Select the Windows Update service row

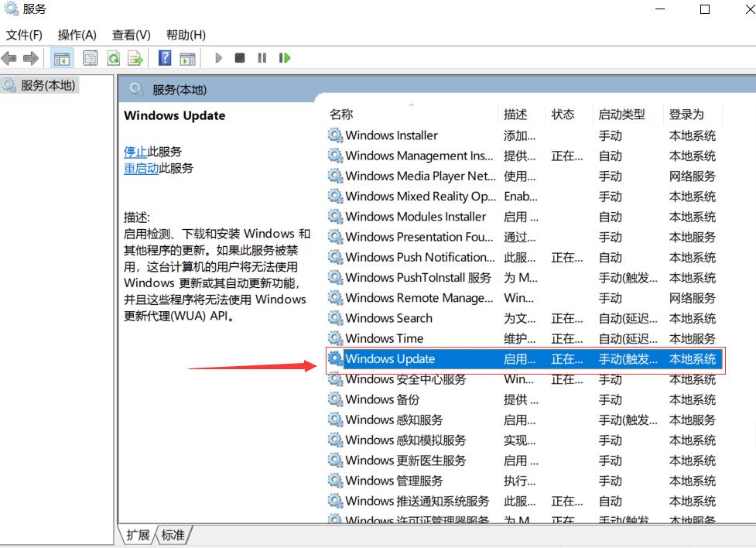click(x=525, y=359)
